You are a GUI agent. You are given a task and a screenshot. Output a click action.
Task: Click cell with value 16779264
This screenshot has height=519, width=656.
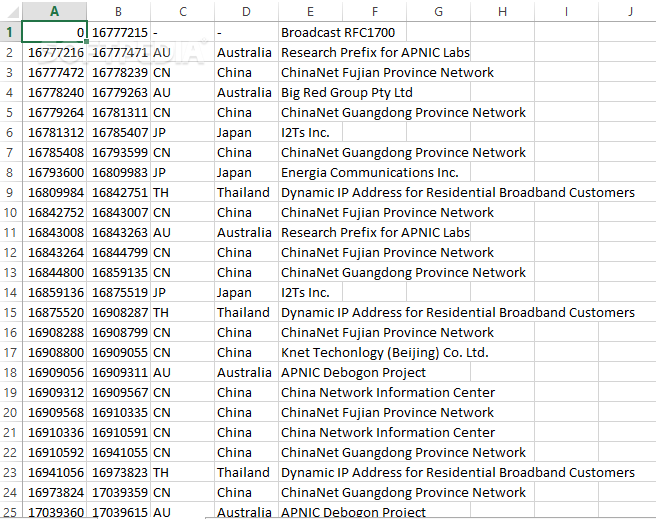[x=54, y=112]
